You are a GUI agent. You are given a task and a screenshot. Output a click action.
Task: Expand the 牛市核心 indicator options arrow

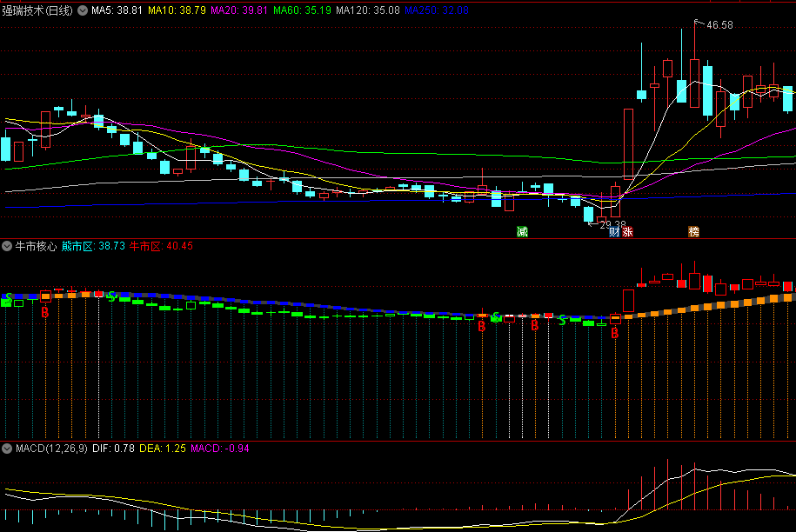pos(7,247)
